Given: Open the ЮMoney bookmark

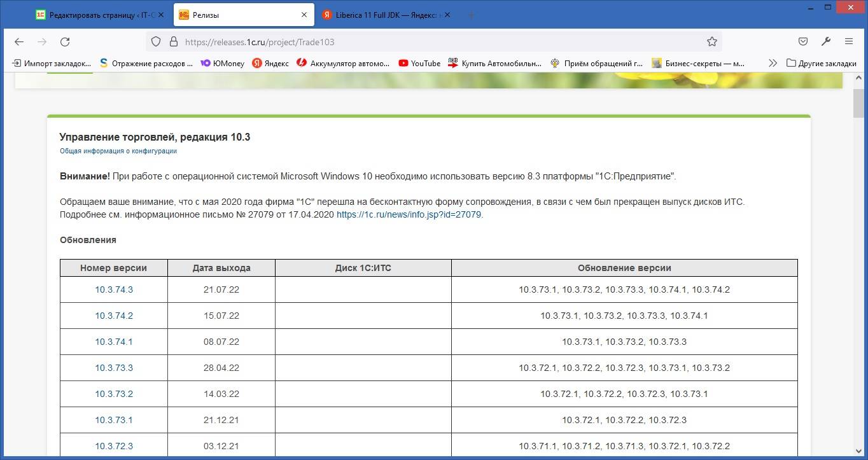Looking at the screenshot, I should (222, 63).
